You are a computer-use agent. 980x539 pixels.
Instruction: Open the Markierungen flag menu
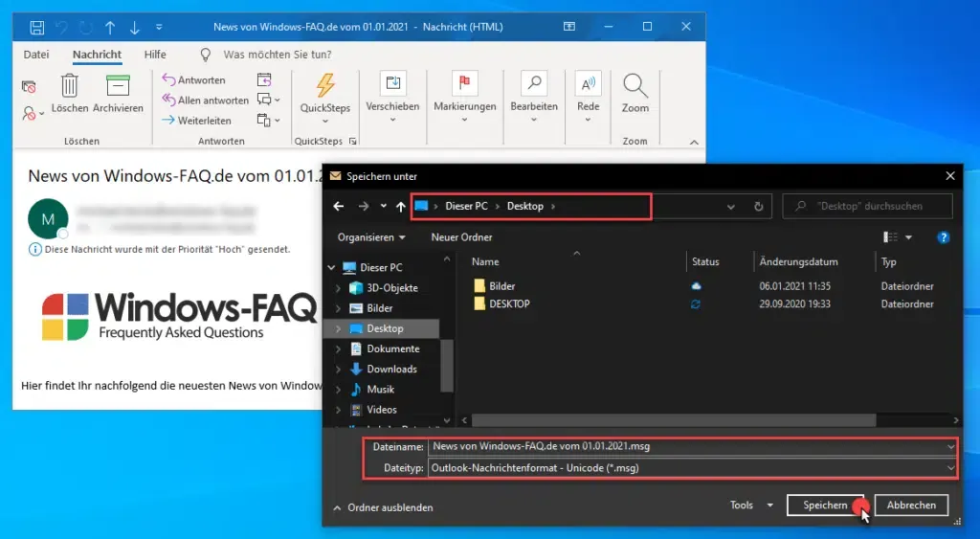465,97
